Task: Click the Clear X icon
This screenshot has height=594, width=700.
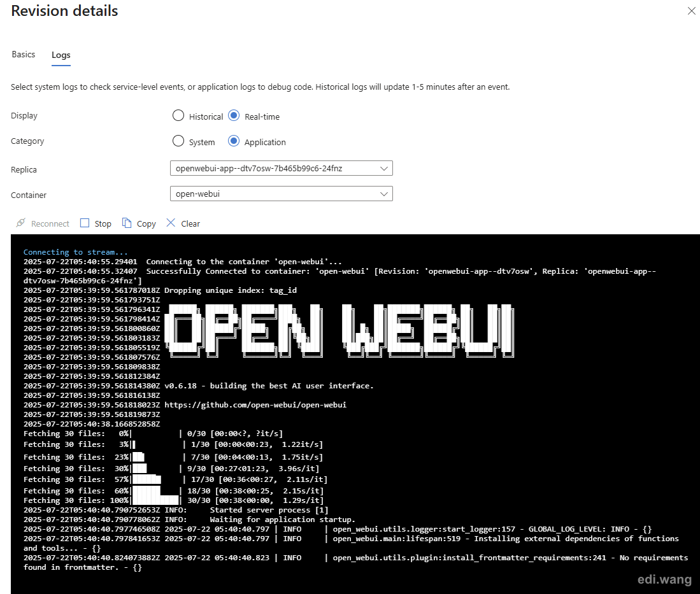Action: [x=171, y=222]
